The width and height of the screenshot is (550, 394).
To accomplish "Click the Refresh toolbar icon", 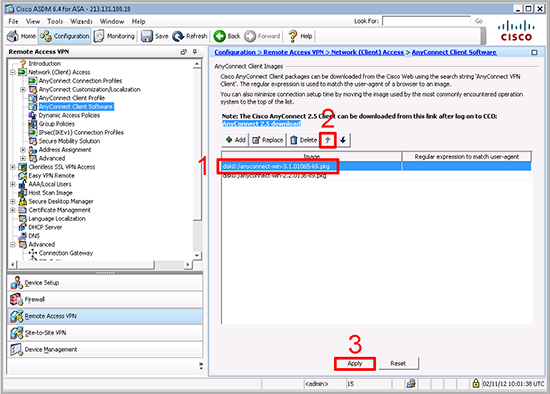I will point(178,36).
